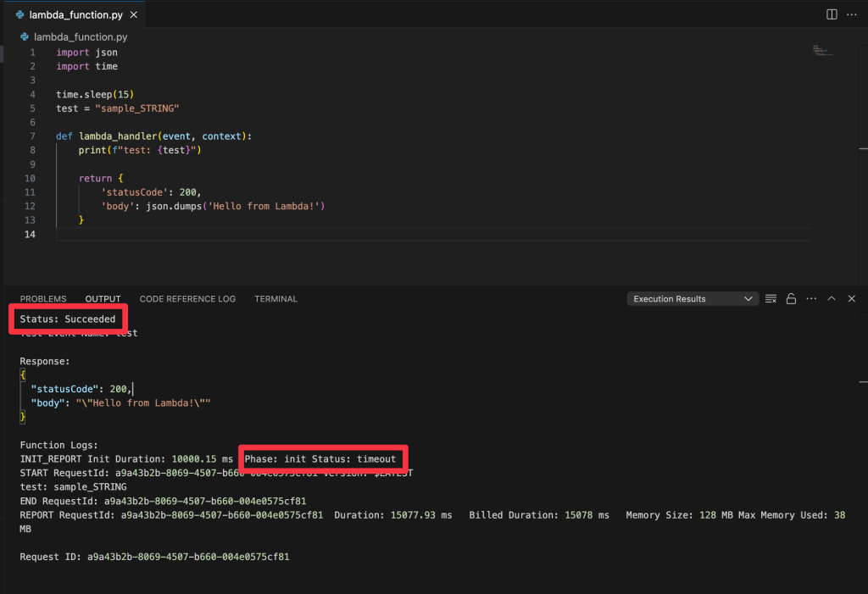Click the code minimap preview
Viewport: 868px width, 594px height.
(821, 51)
